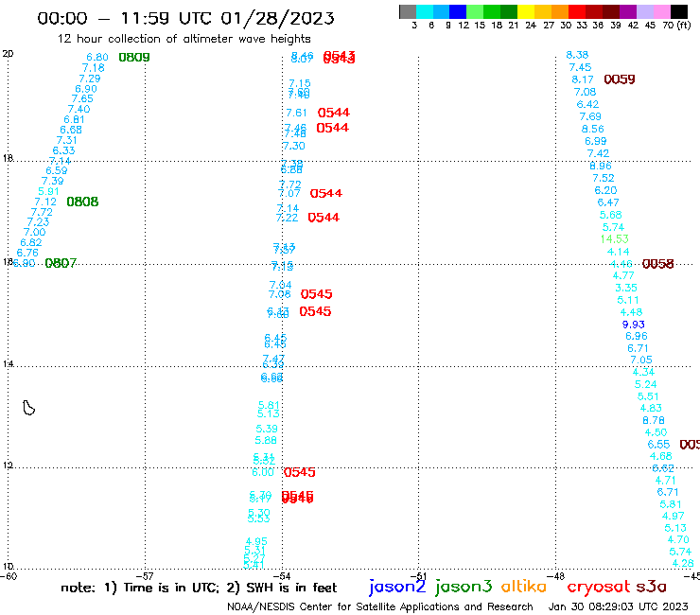Click the orange altika label
This screenshot has height=615, width=700.
[x=523, y=586]
